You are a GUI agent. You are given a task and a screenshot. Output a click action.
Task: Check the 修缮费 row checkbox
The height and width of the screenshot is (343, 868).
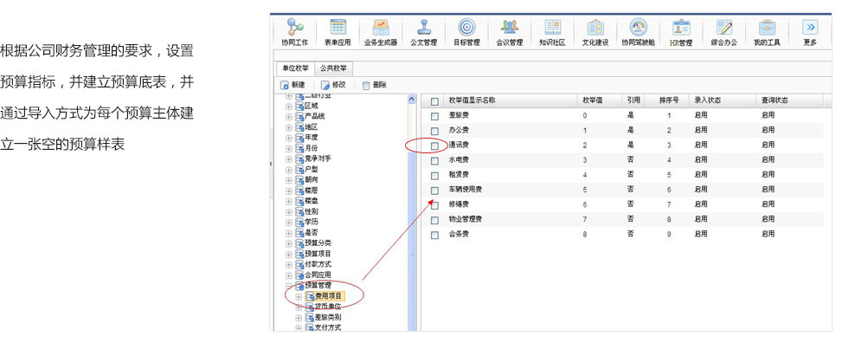coord(434,205)
